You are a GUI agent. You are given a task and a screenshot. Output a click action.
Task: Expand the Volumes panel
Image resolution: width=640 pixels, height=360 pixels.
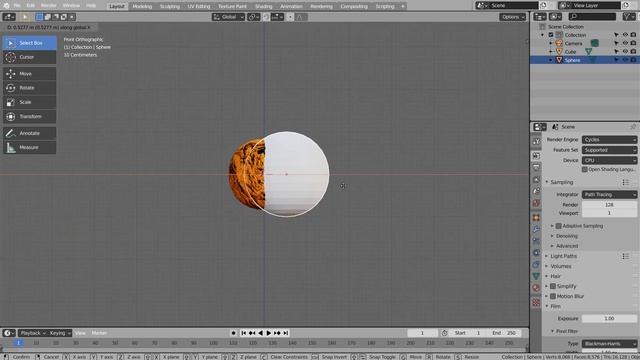click(x=560, y=266)
